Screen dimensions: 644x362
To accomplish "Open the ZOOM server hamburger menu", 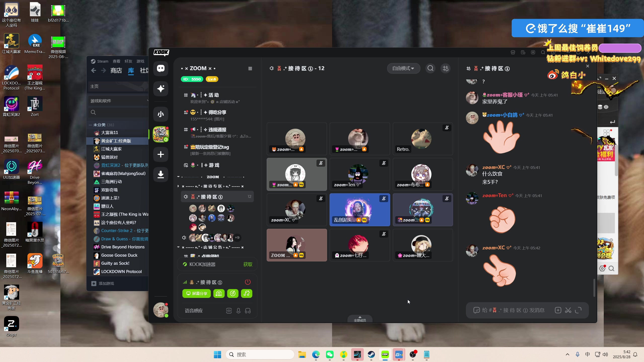I will 250,68.
